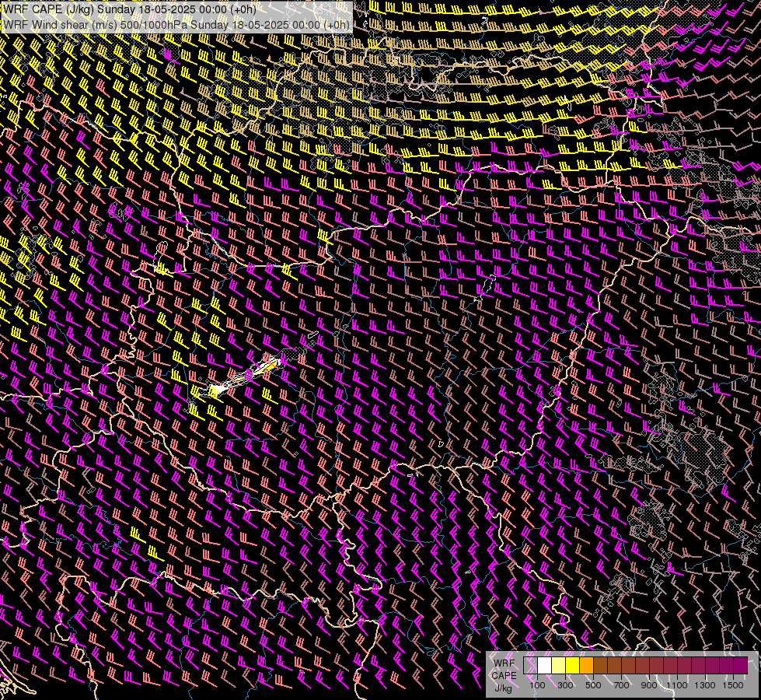Click the 900 legend label
This screenshot has height=700, width=761.
(x=649, y=685)
